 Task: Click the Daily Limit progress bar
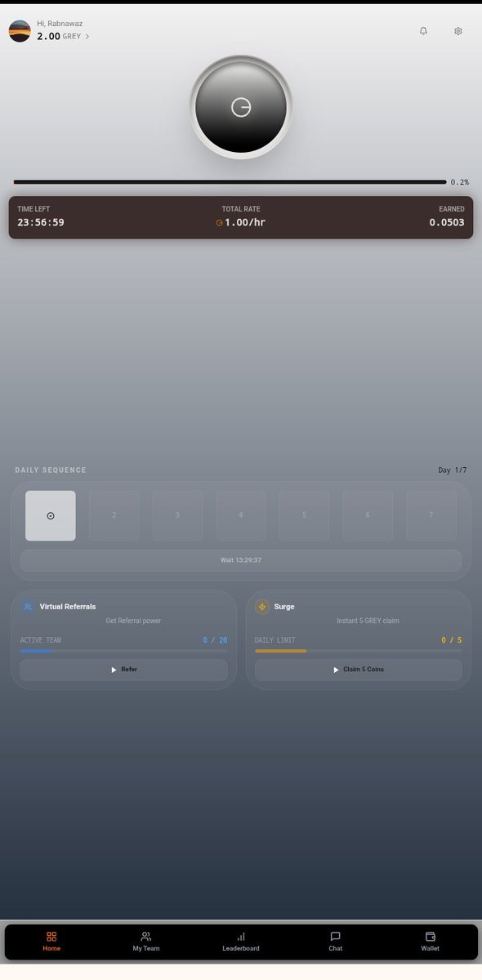(x=358, y=651)
